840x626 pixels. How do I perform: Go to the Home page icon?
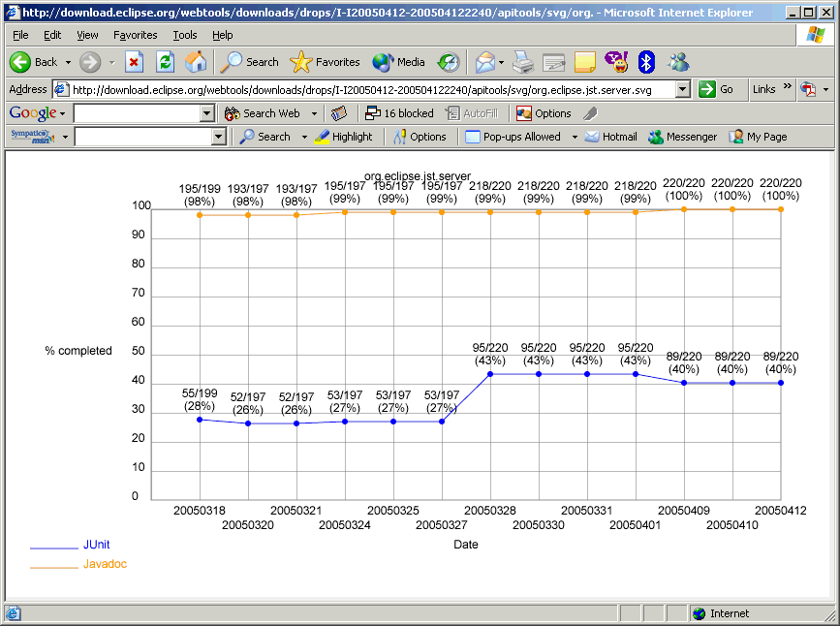[x=196, y=62]
